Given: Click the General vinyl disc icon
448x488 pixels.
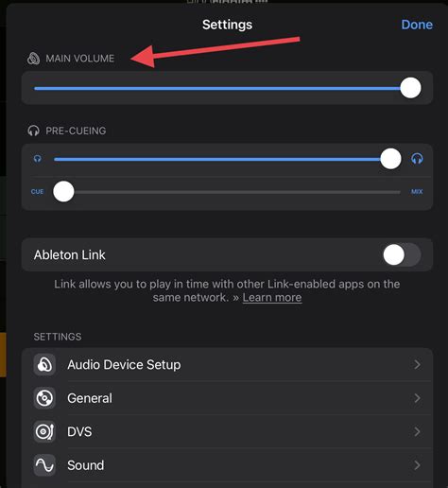Looking at the screenshot, I should click(44, 398).
